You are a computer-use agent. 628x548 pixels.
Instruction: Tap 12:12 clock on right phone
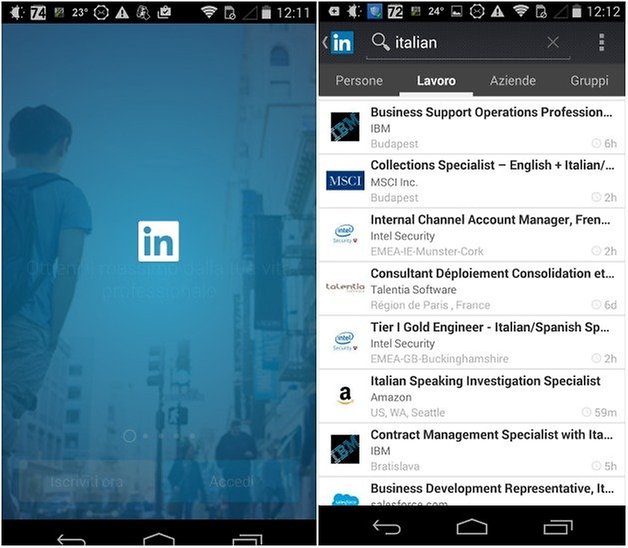point(604,12)
